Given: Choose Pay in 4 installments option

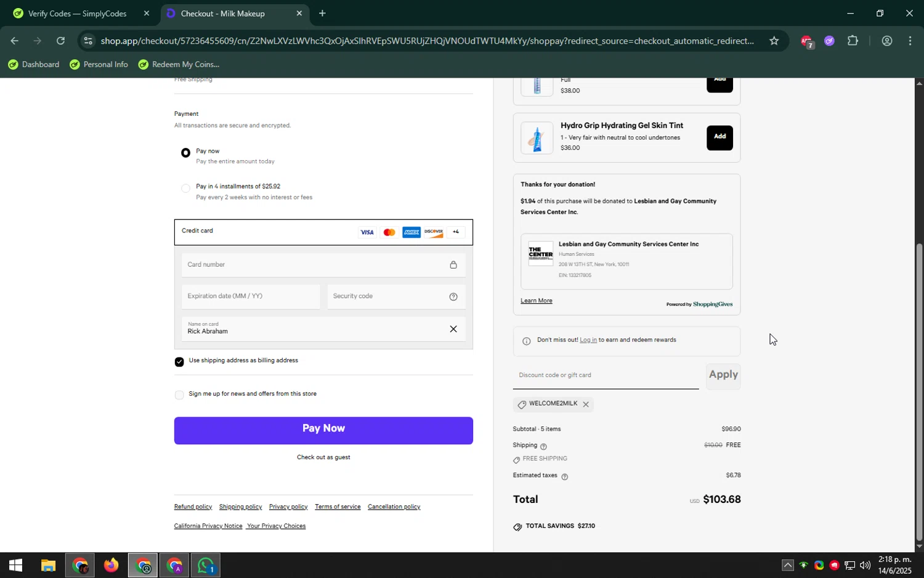Looking at the screenshot, I should 185,189.
